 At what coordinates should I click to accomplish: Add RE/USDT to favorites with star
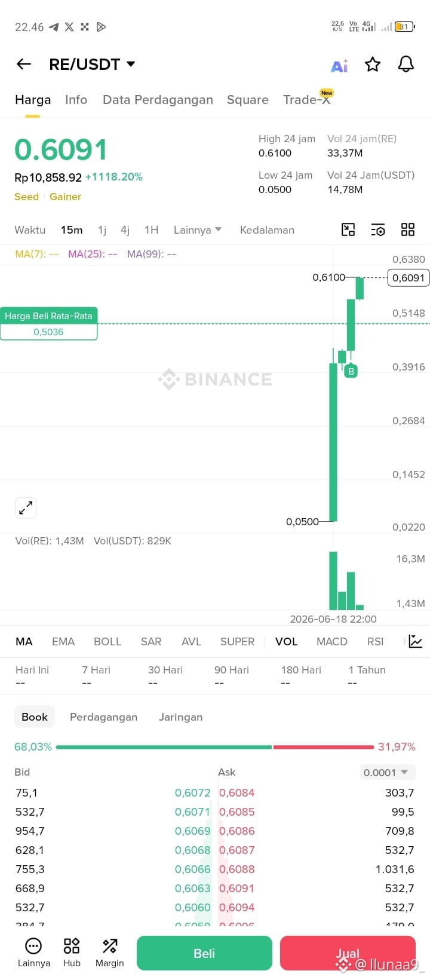373,64
